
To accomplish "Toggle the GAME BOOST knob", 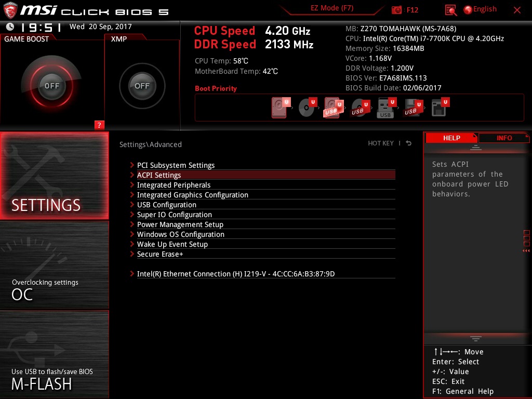I will click(51, 86).
